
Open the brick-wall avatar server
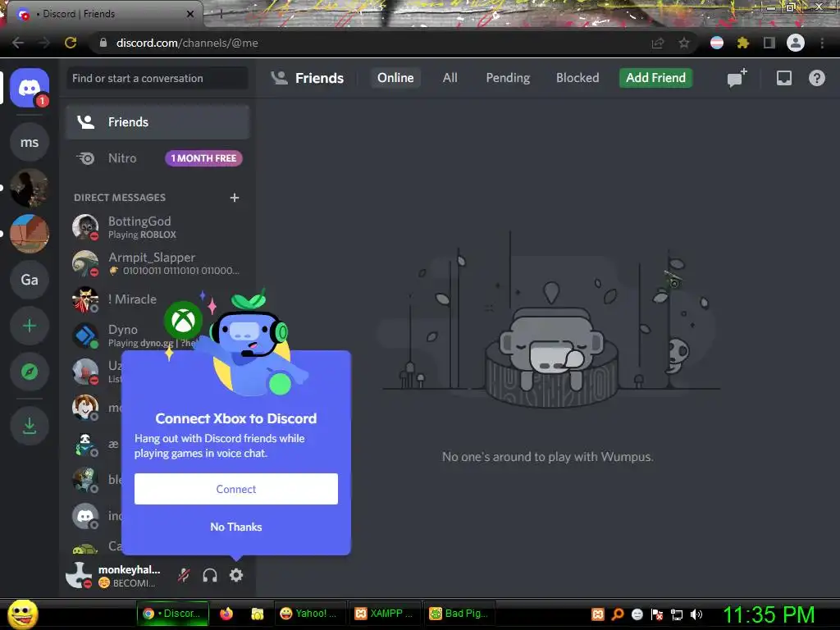coord(30,234)
